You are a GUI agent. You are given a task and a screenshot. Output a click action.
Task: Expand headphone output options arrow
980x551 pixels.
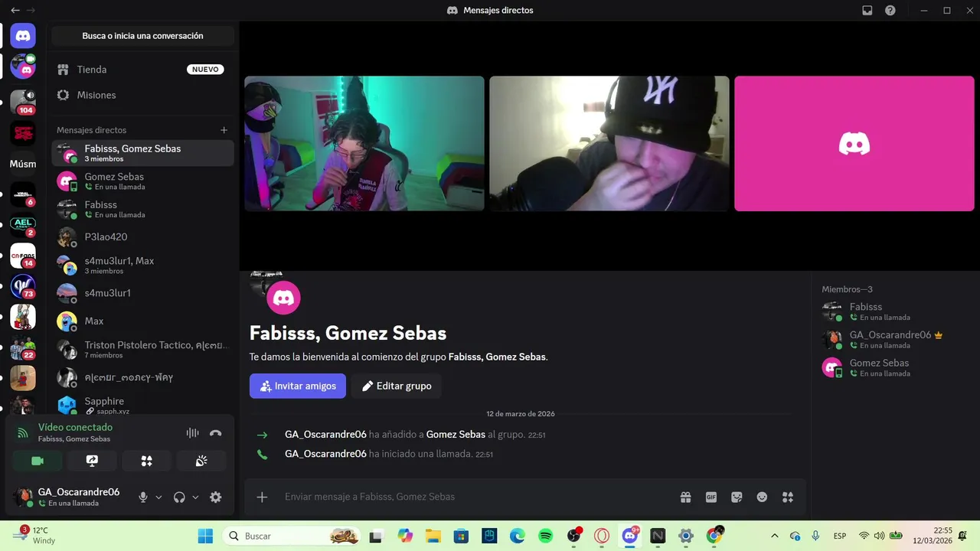tap(195, 497)
